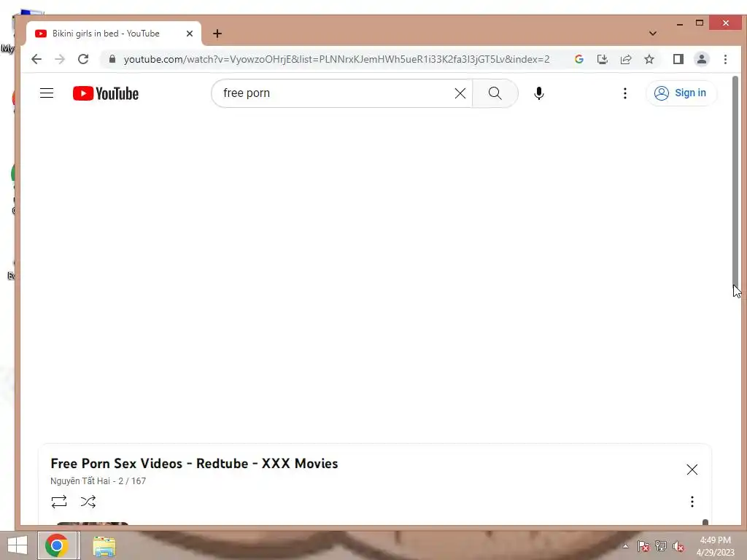The width and height of the screenshot is (747, 560).
Task: Open the Windows Start button
Action: pos(18,545)
